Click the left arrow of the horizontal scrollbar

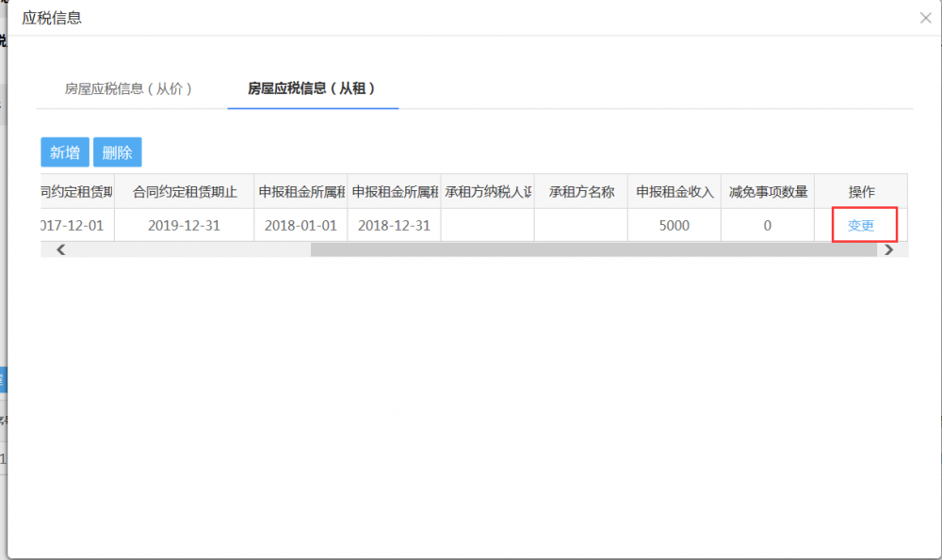tap(60, 248)
